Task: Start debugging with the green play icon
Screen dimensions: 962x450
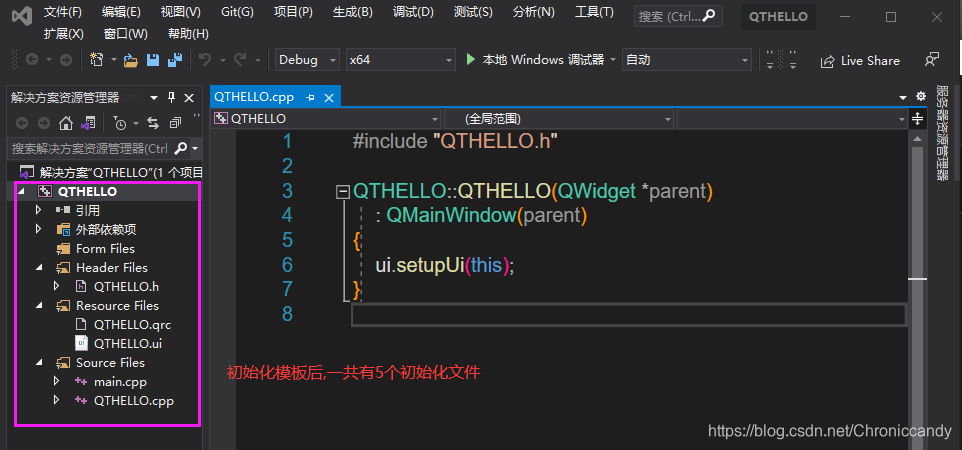Action: coord(471,60)
